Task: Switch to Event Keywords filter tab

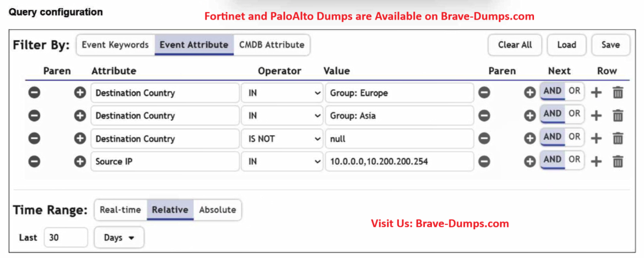Action: [x=115, y=45]
